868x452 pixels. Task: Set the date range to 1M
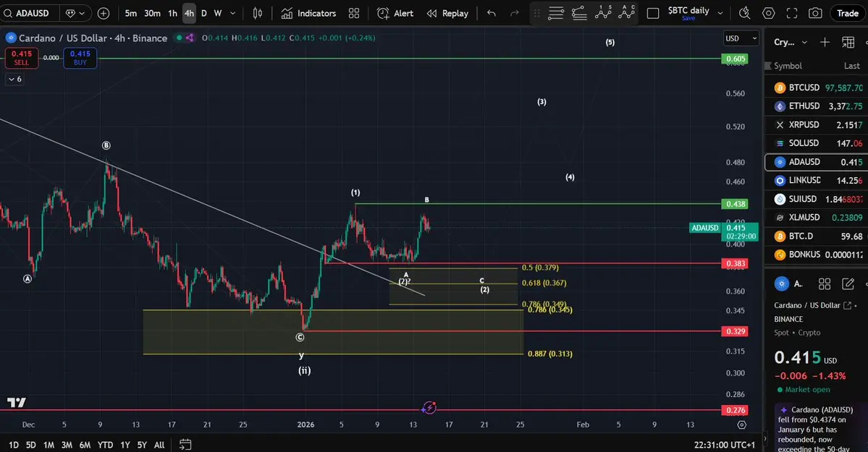(x=49, y=445)
